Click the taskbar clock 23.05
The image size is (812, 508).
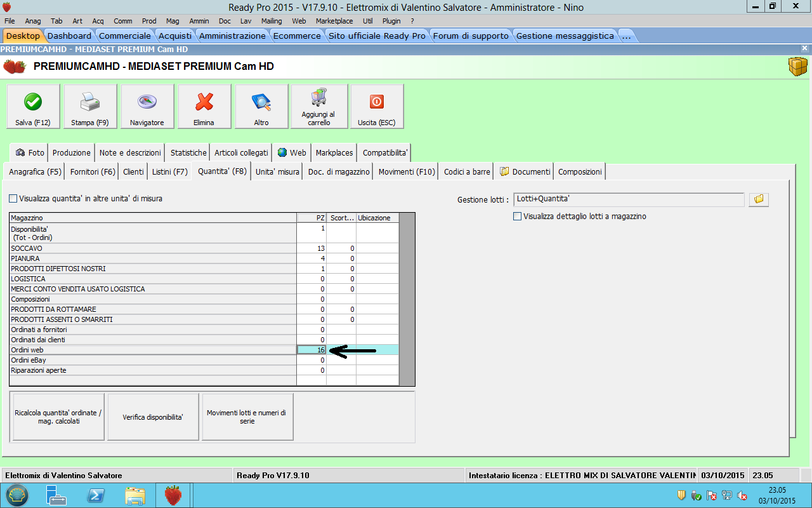[x=777, y=490]
